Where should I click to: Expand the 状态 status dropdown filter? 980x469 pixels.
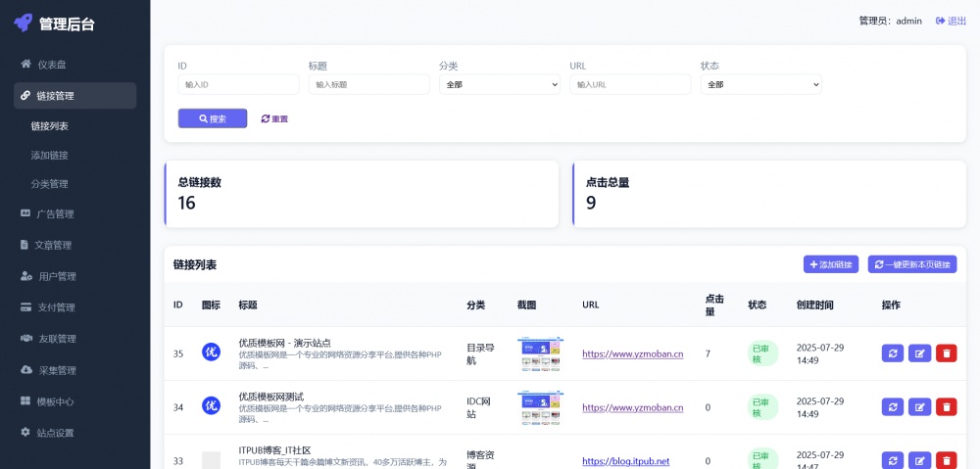coord(760,85)
